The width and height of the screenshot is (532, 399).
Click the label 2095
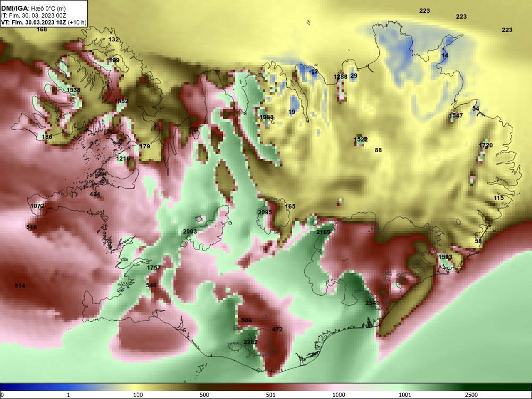click(265, 212)
